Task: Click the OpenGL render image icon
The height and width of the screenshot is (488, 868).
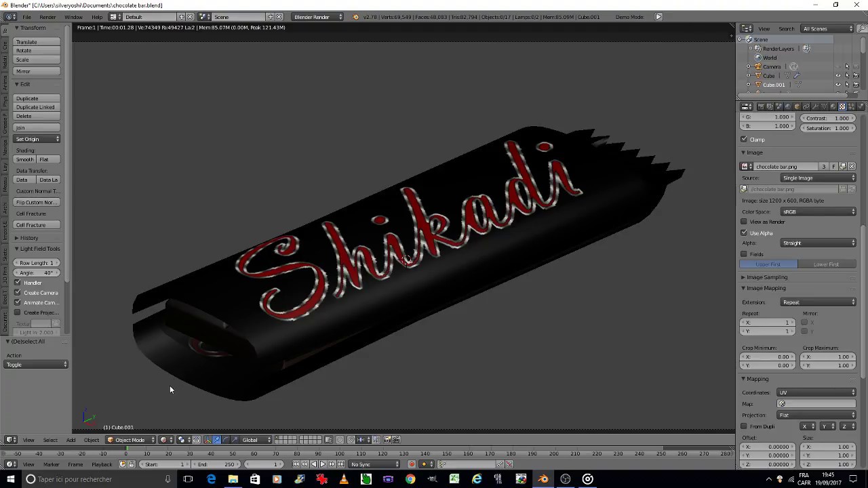Action: pos(387,439)
